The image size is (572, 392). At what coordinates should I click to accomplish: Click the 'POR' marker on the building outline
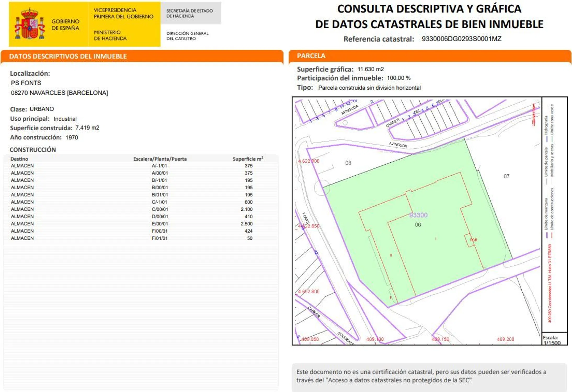click(473, 240)
